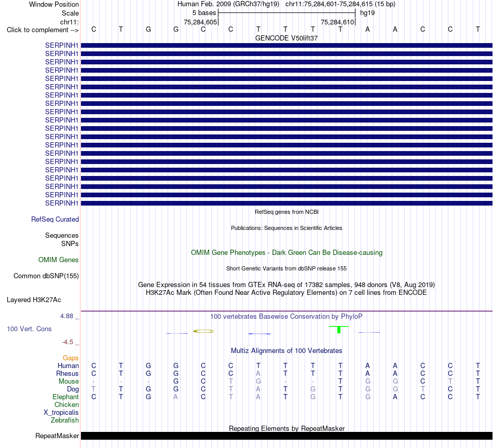Click the black RepeatMasker element bar
The width and height of the screenshot is (493, 448).
coord(286,436)
